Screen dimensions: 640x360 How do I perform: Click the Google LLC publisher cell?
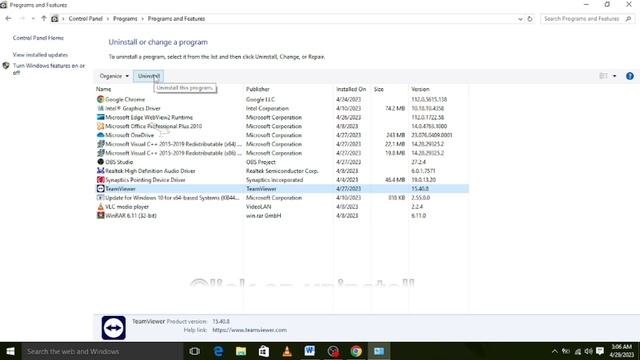[260, 99]
